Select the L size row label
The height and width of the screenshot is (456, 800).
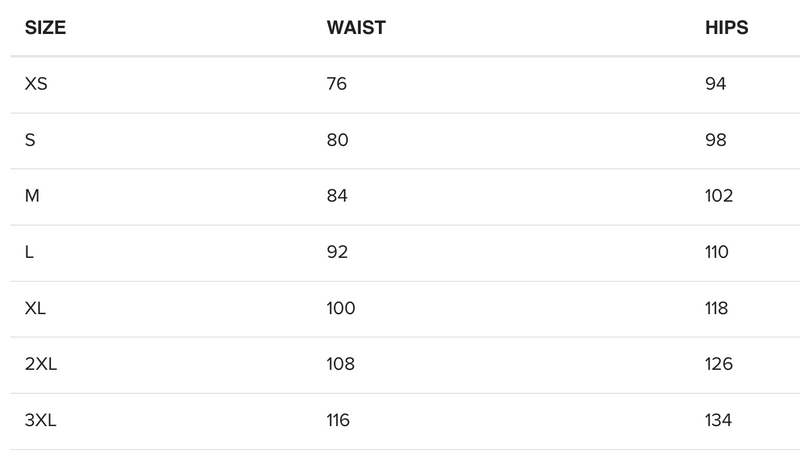29,252
